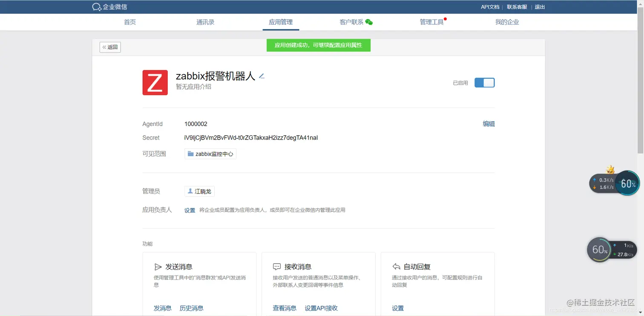Disable the 已启用 application switch
Viewport: 644px width, 316px height.
(x=484, y=83)
